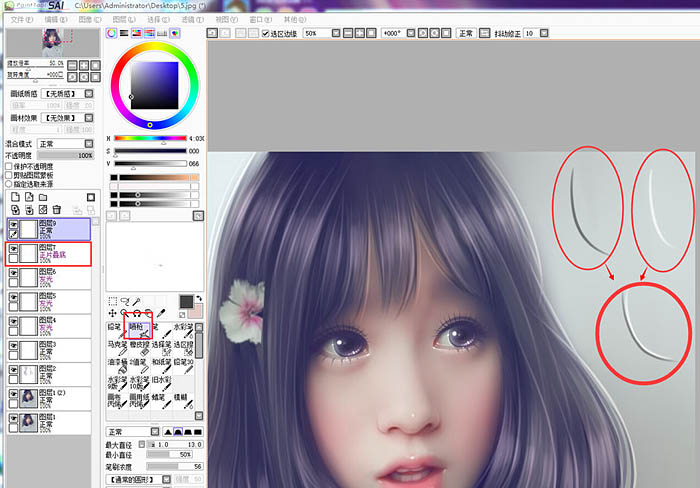Open the 编辑 menu
700x488 pixels.
coord(56,20)
